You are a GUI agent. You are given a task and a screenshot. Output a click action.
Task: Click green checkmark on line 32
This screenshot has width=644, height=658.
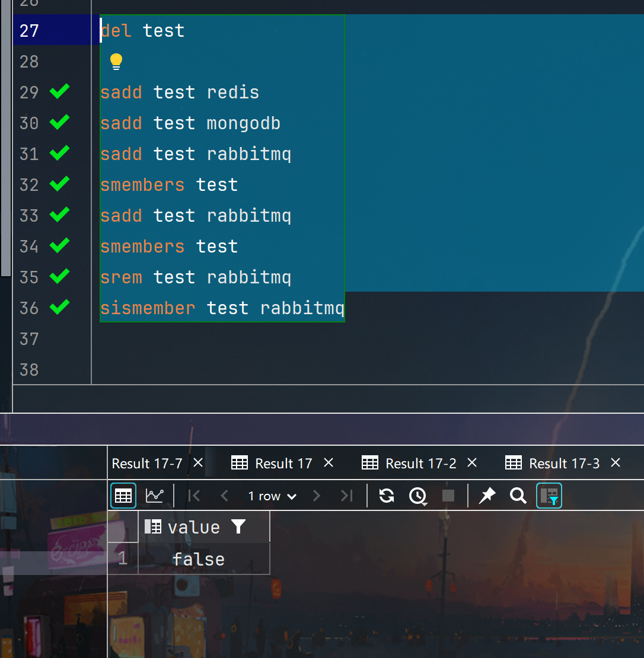coord(60,183)
